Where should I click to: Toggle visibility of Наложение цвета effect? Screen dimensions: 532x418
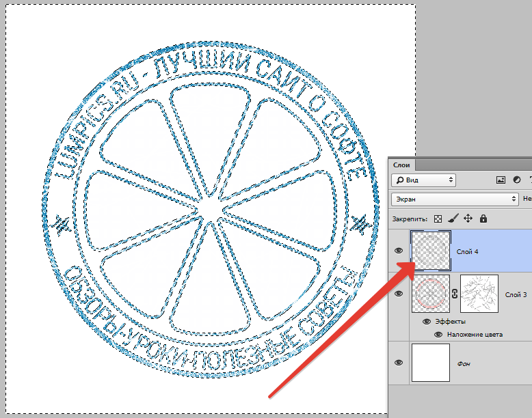point(438,335)
